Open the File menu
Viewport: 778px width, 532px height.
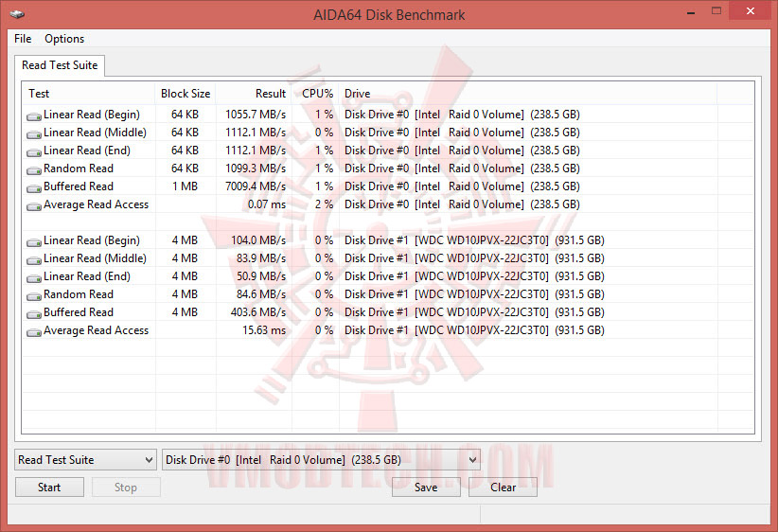[23, 39]
